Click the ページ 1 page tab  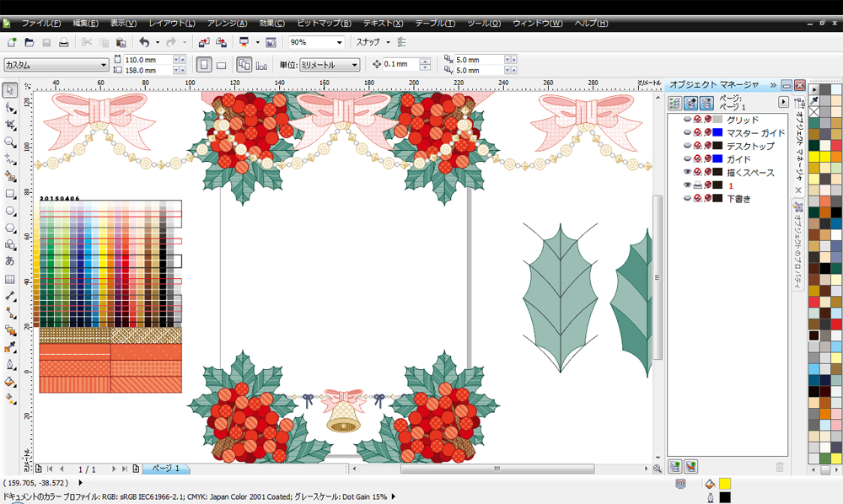[x=165, y=468]
